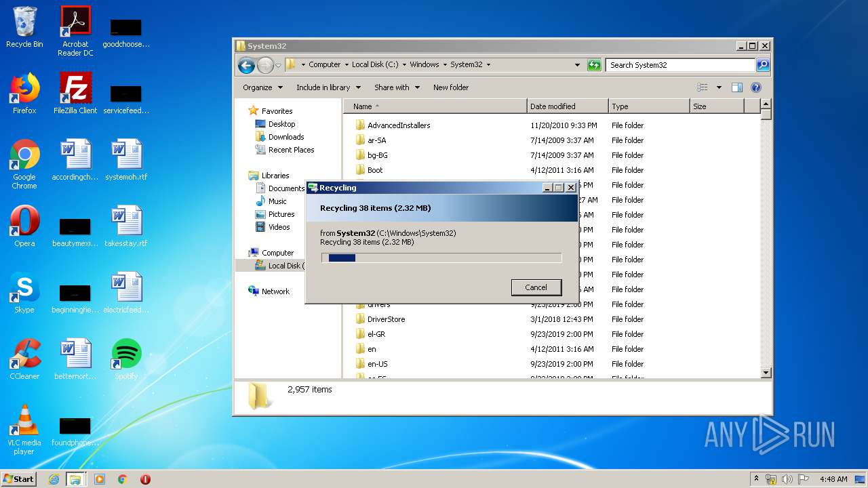
Task: Select Network in the navigation pane
Action: point(275,291)
